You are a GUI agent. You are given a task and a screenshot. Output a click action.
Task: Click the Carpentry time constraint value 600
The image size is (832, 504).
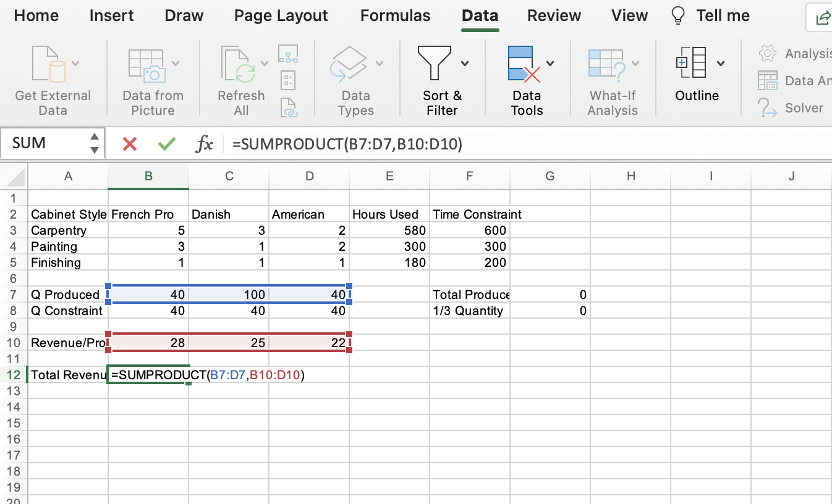coord(470,230)
